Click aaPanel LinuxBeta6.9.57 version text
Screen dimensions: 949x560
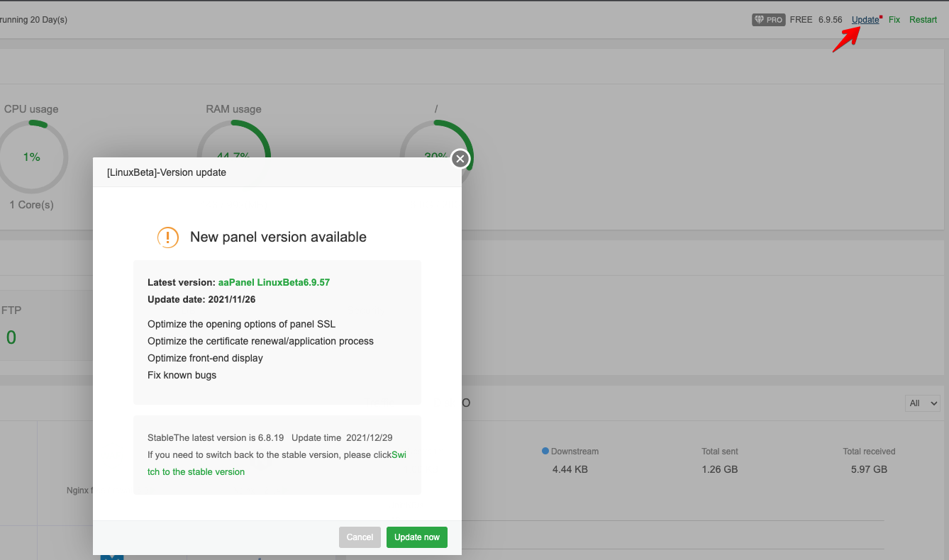[x=274, y=282]
